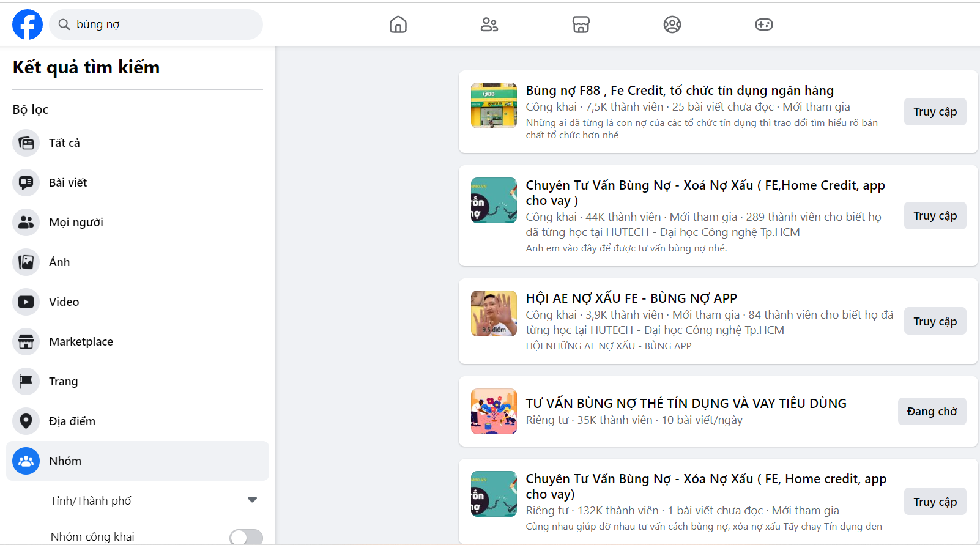Click the Mọi người filter icon
Screen dimensions: 980x545
[x=26, y=223]
